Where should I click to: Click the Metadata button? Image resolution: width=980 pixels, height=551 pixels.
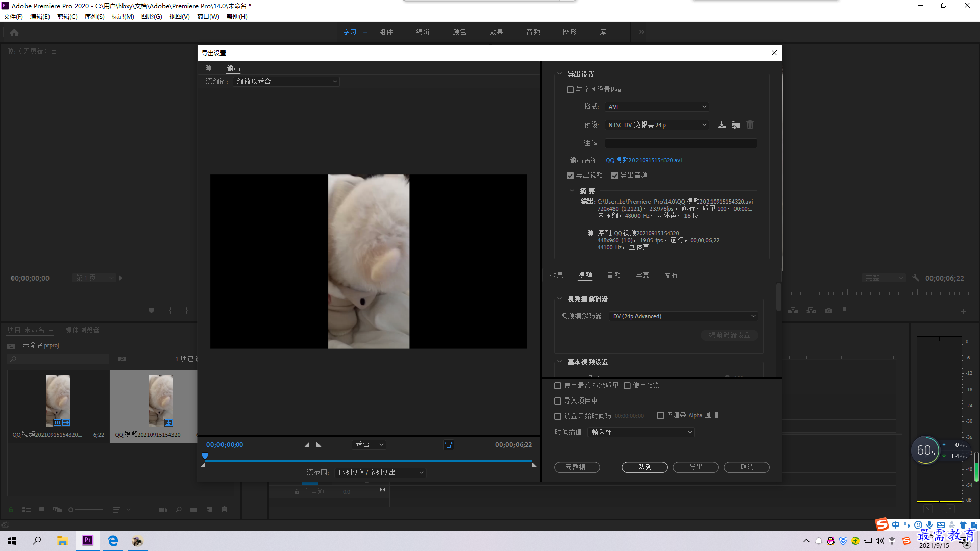coord(577,467)
